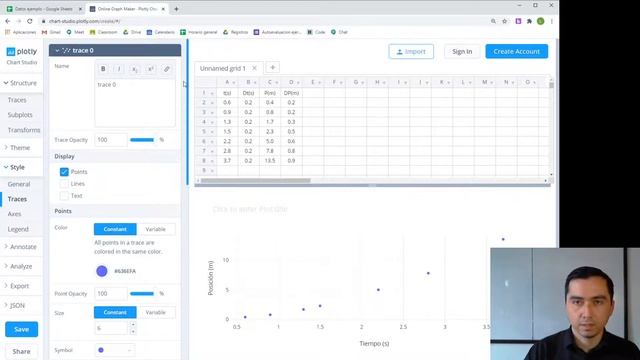This screenshot has height=360, width=640.
Task: Open Calendario bookmark
Action: pyautogui.click(x=160, y=32)
